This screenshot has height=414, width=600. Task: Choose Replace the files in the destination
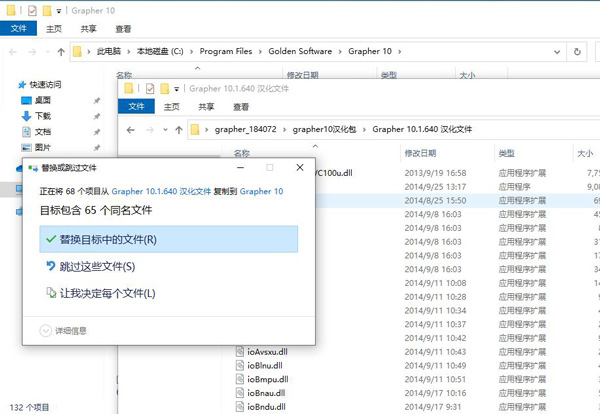coord(168,239)
